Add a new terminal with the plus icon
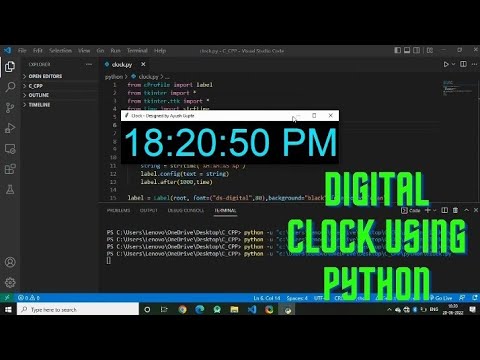Viewport: 480px width, 360px height. point(428,210)
